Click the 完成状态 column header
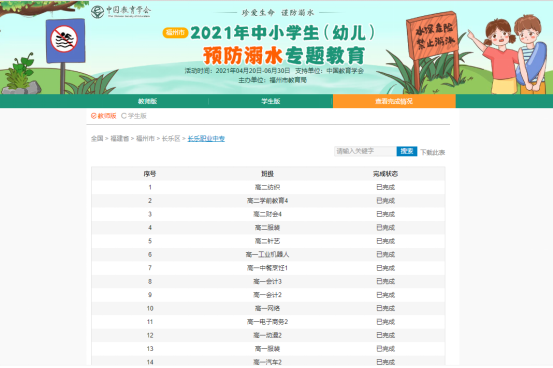Screen dimensions: 553x368 tap(385, 174)
